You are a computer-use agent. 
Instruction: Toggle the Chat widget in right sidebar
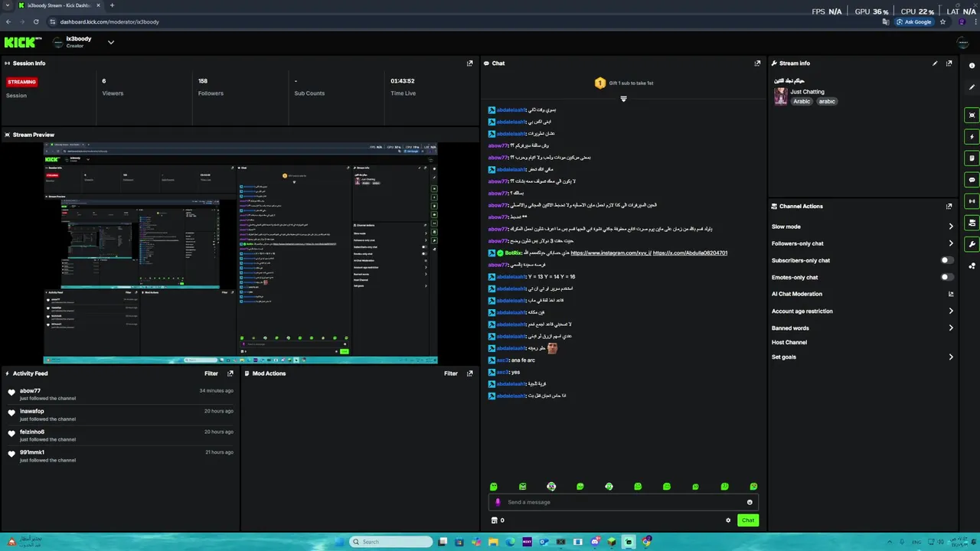[972, 180]
